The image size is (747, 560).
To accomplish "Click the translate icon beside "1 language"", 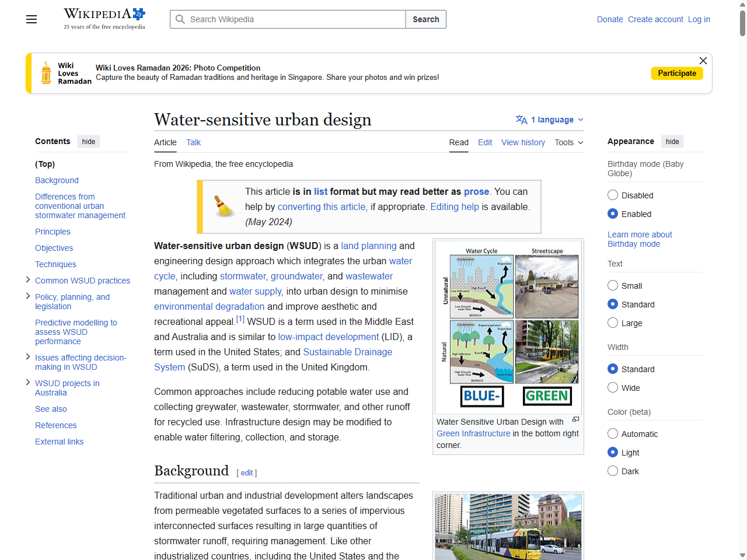I will (520, 120).
